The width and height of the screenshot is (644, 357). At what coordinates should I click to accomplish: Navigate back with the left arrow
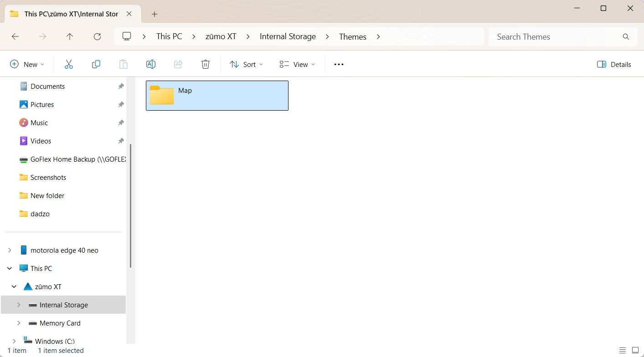click(15, 37)
